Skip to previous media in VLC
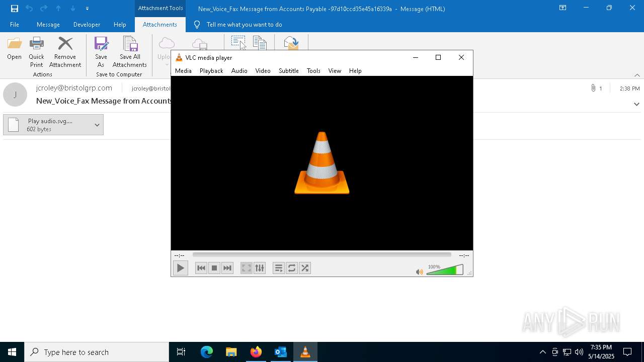Screen dimensions: 644x362 201,268
